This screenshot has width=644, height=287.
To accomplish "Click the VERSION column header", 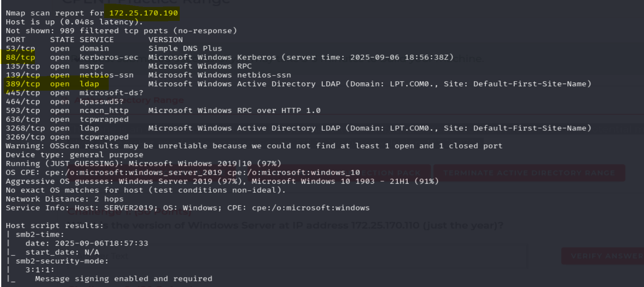I will pyautogui.click(x=165, y=40).
